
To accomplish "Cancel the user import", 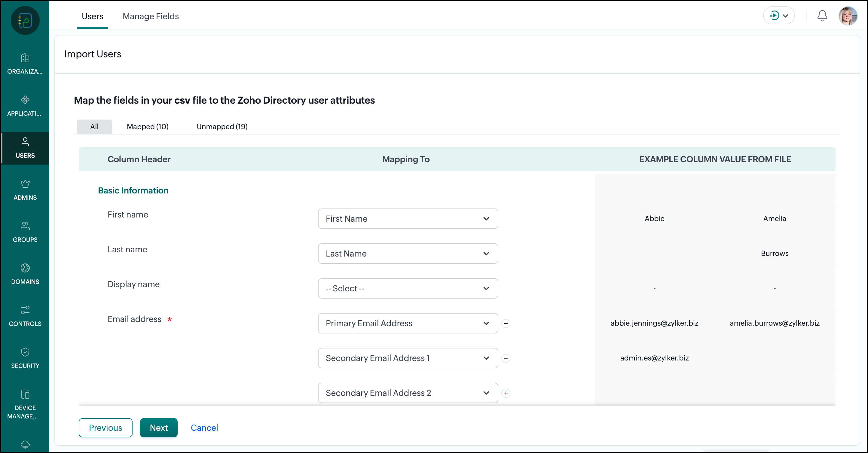I will 204,427.
